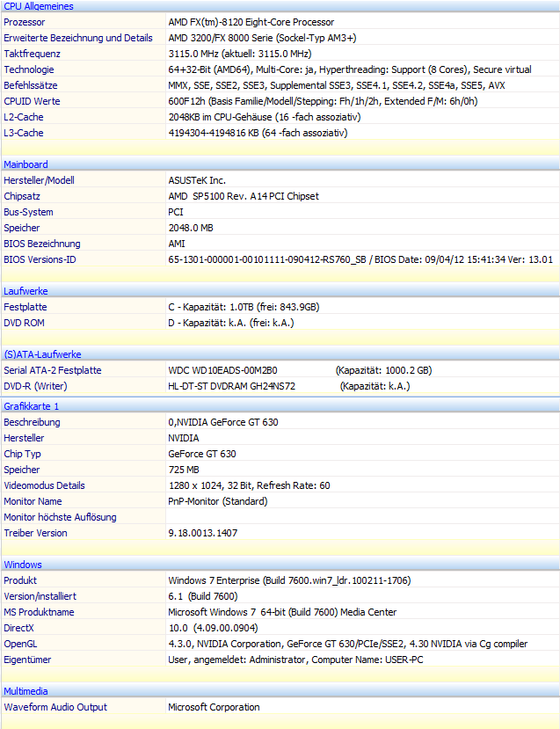Select the 'CPU Allgemeines' section header
Image resolution: width=560 pixels, height=729 pixels.
point(39,6)
